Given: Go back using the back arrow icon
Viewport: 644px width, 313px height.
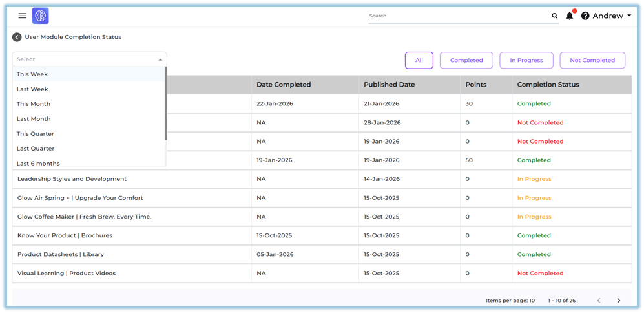Looking at the screenshot, I should 17,37.
